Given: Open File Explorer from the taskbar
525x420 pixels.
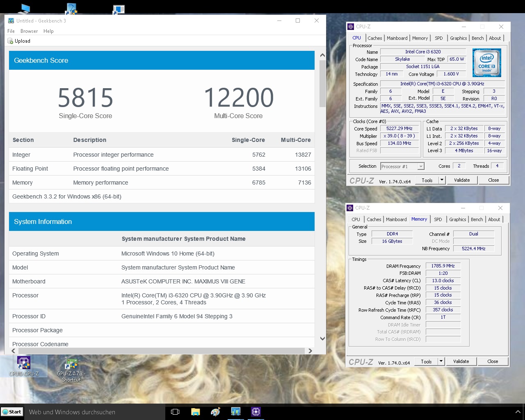Looking at the screenshot, I should [195, 412].
